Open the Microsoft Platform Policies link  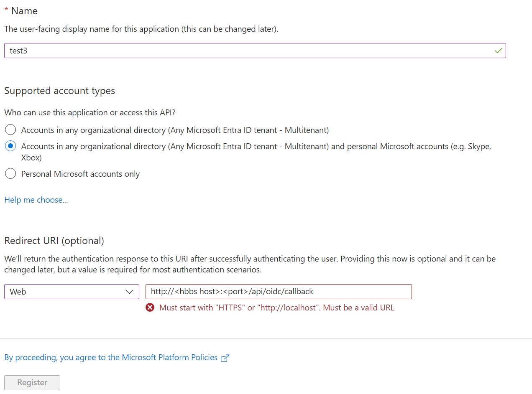[x=111, y=358]
